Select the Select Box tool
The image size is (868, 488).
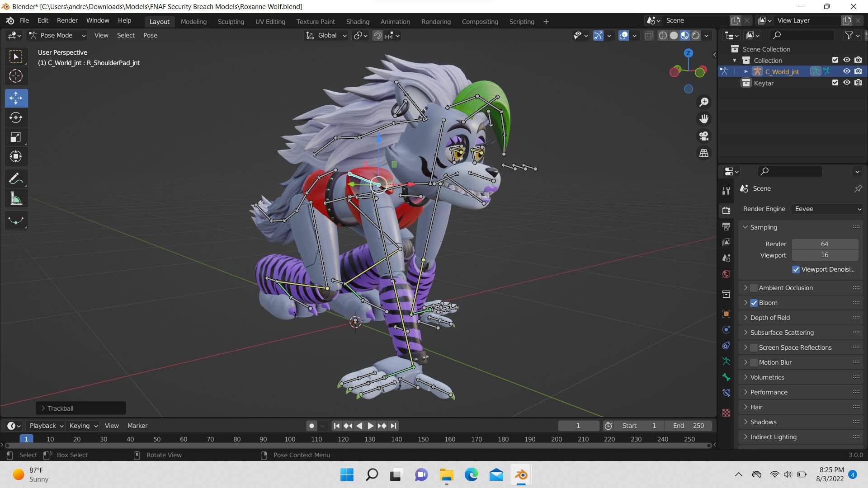(x=16, y=56)
